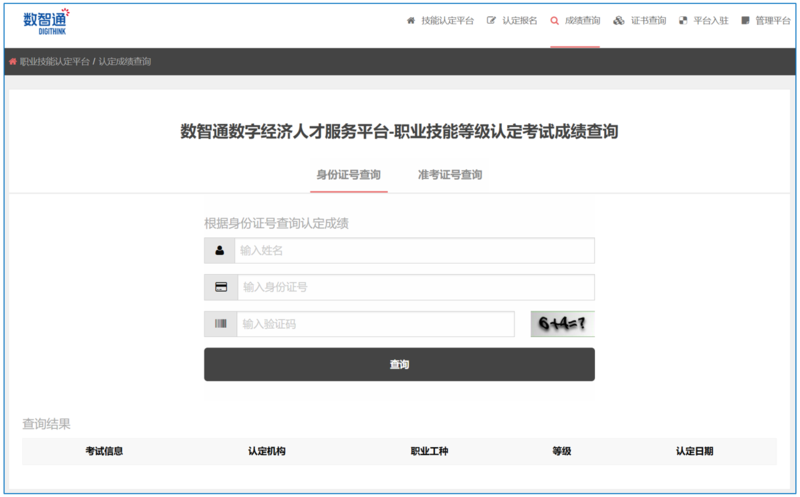Follow the 职业技能认定平台 breadcrumb link
The image size is (800, 497).
tap(55, 61)
